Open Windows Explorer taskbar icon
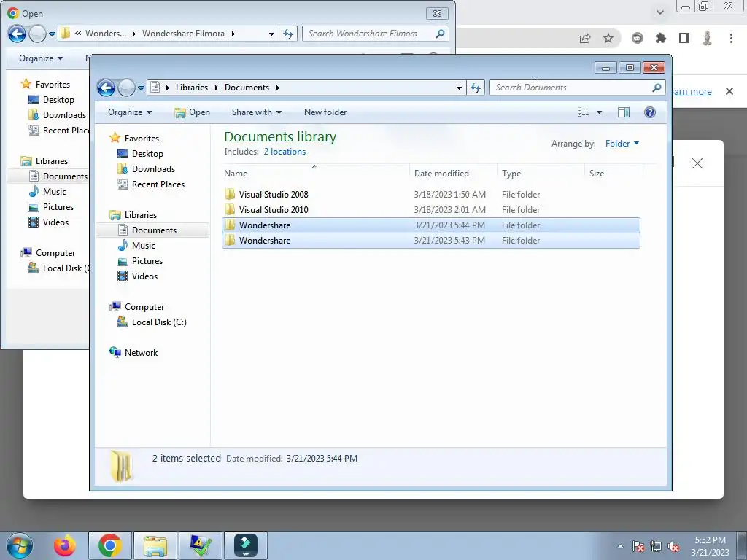747x560 pixels. point(155,545)
